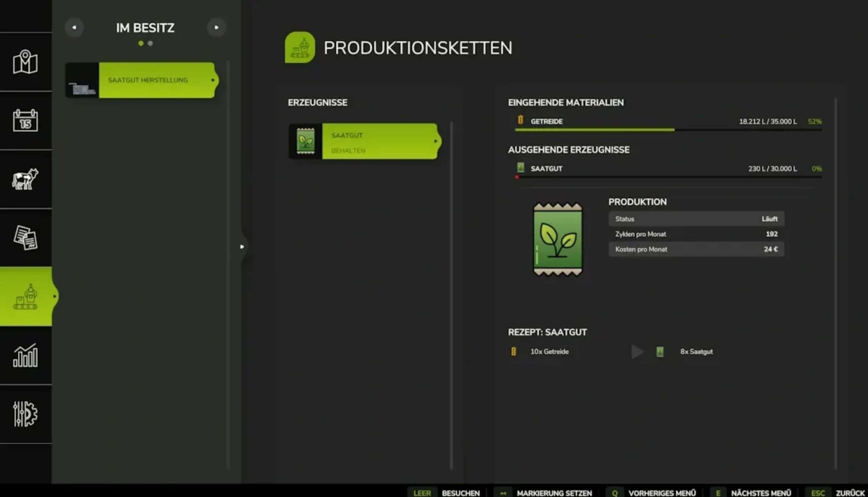Open the statistics chart icon
The width and height of the screenshot is (868, 497).
[x=25, y=355]
